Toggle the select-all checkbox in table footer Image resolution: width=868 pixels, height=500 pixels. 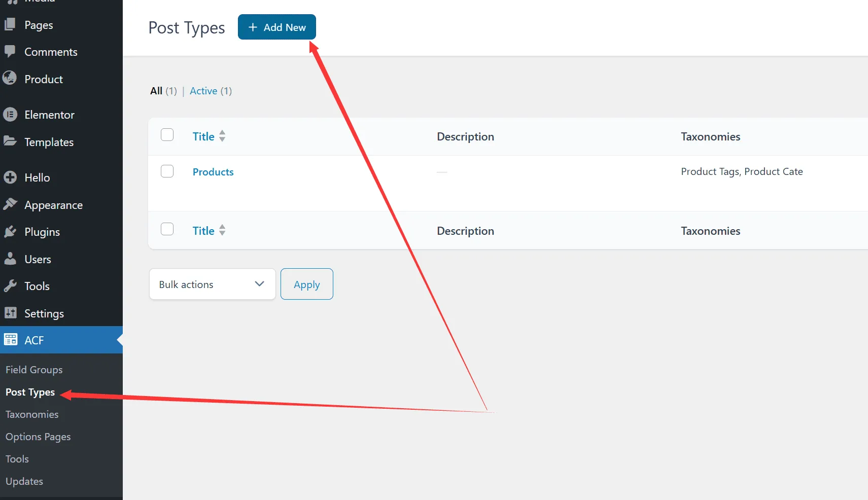click(167, 229)
